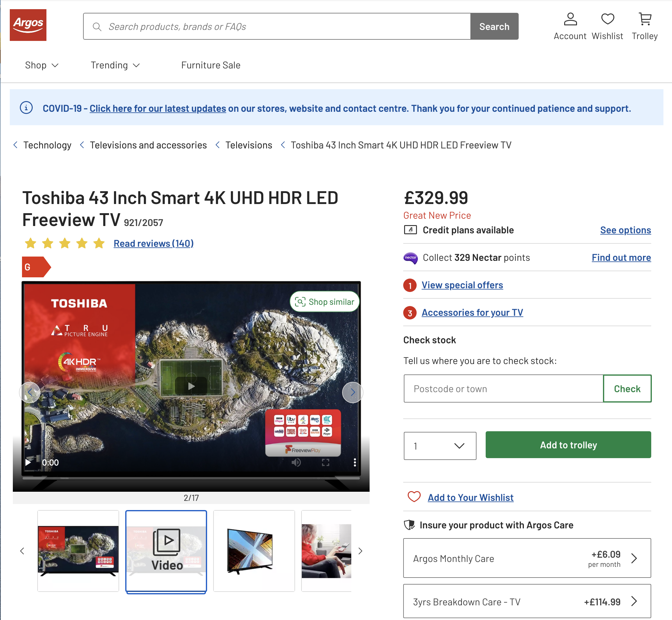The width and height of the screenshot is (672, 620).
Task: Open the quantity selector dropdown
Action: click(440, 446)
